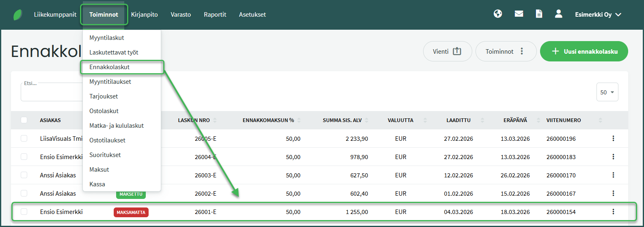644x227 pixels.
Task: Click the Vienti export button
Action: click(x=447, y=51)
